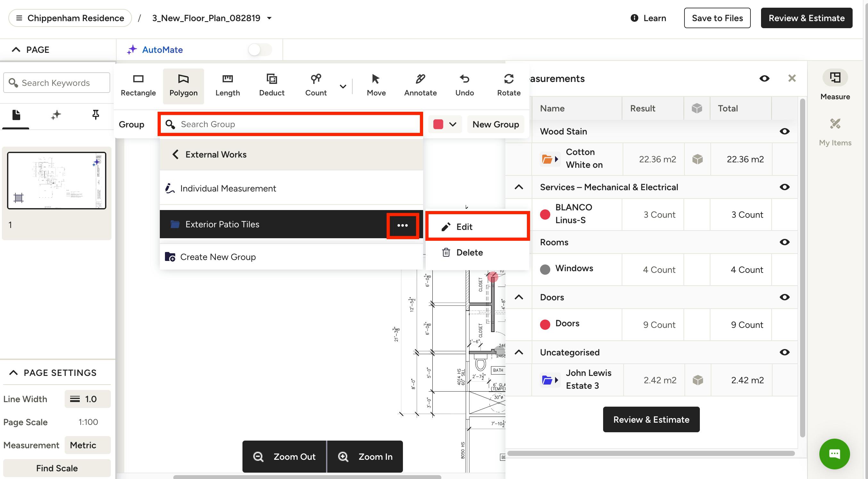Select the Length tool
The image size is (868, 479).
point(227,86)
